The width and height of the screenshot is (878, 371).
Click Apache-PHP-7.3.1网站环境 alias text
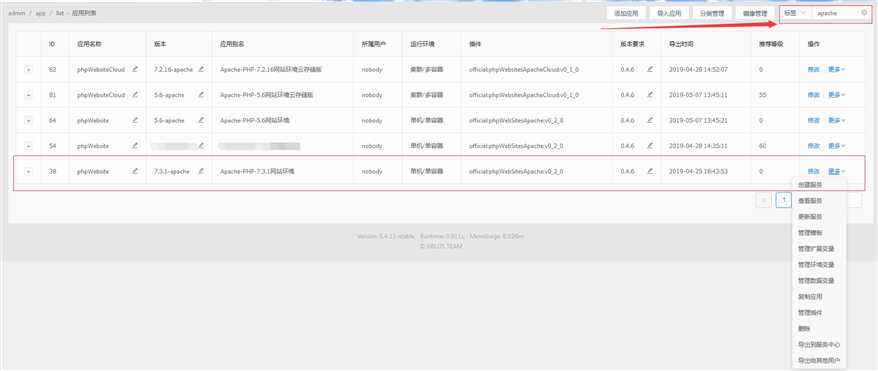point(257,171)
